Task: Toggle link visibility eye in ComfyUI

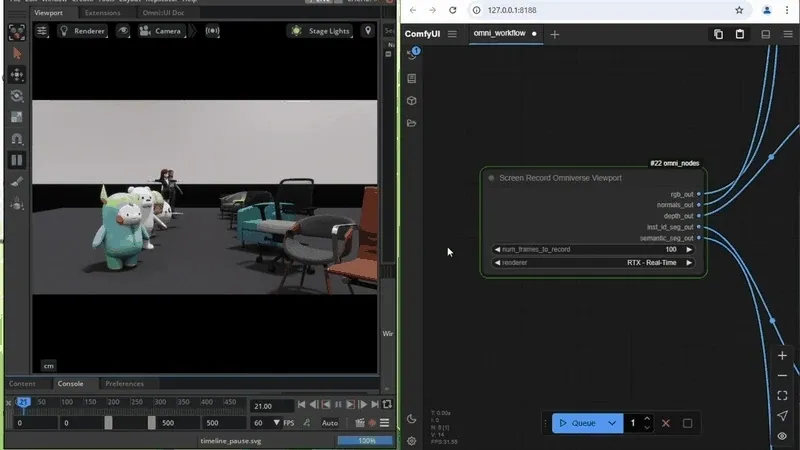Action: click(782, 436)
